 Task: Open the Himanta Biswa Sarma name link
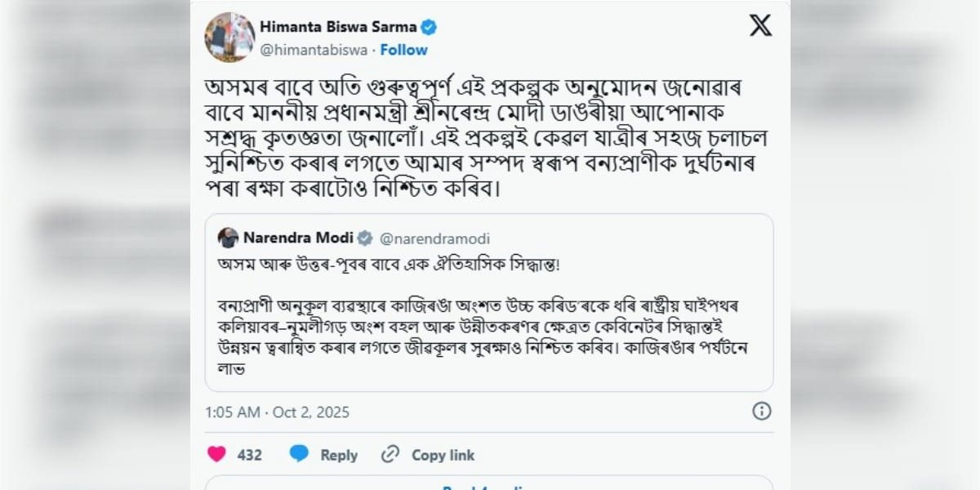click(x=338, y=27)
